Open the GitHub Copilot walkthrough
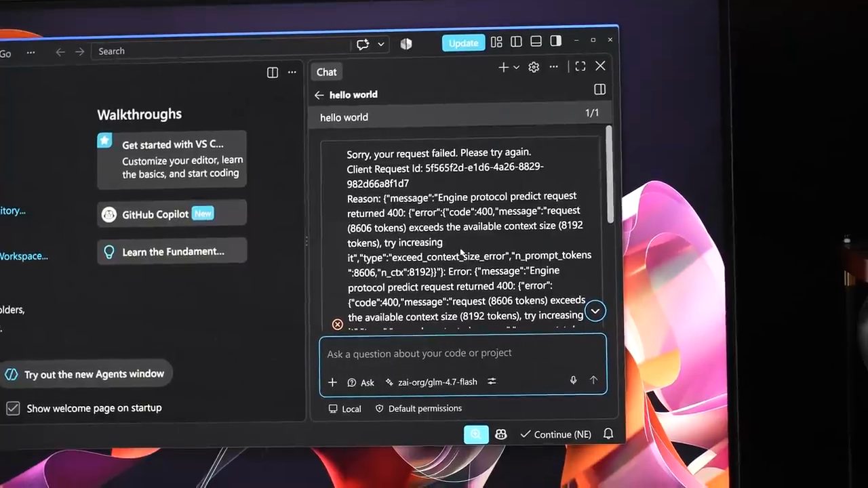 (172, 214)
